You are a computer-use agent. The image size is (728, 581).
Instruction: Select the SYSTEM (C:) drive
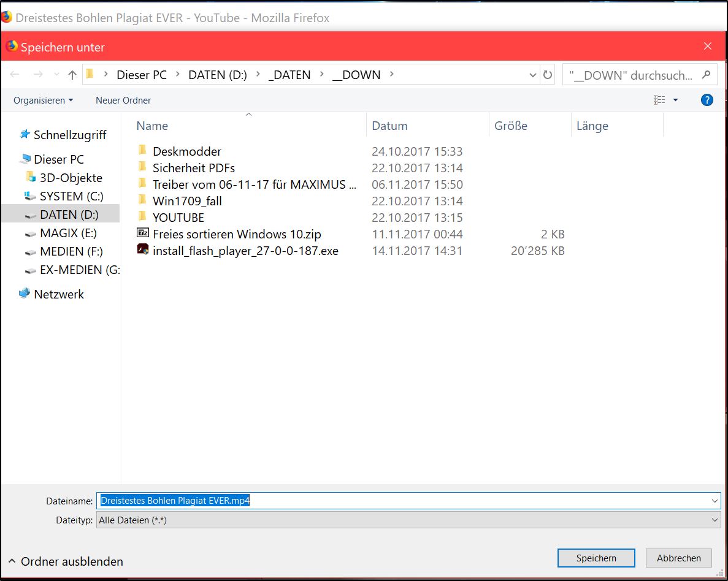(72, 196)
